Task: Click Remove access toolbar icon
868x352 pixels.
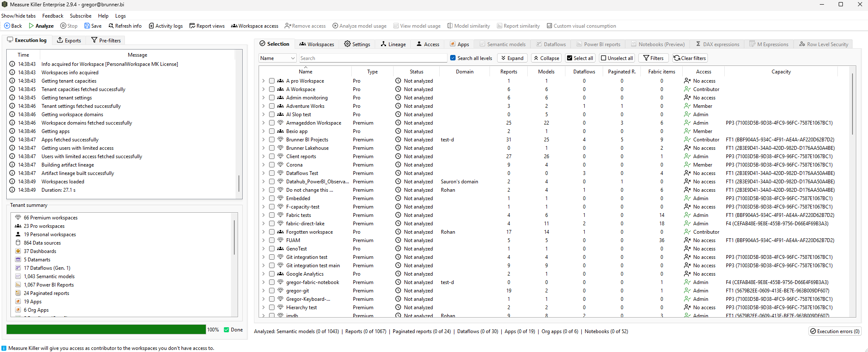Action: tap(288, 26)
